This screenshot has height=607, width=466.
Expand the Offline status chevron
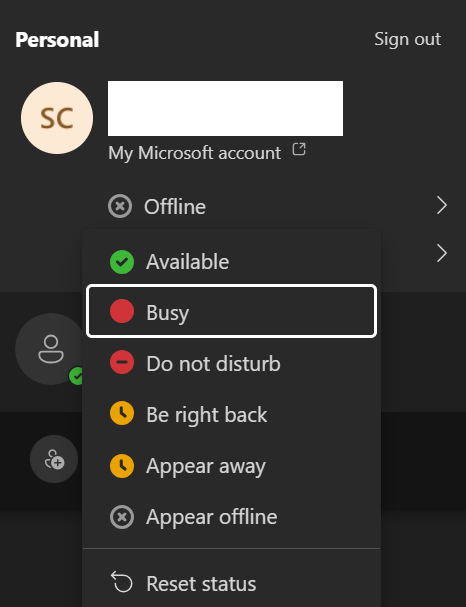click(x=442, y=205)
